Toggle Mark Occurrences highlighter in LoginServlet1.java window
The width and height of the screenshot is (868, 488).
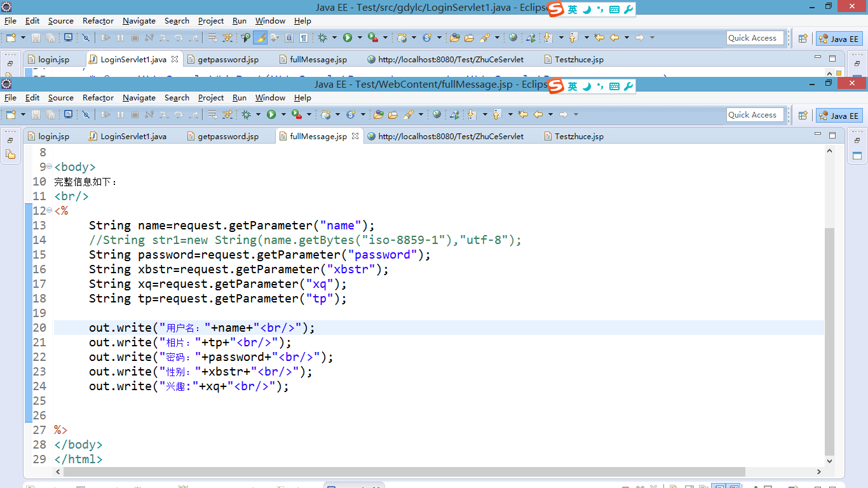click(x=260, y=37)
